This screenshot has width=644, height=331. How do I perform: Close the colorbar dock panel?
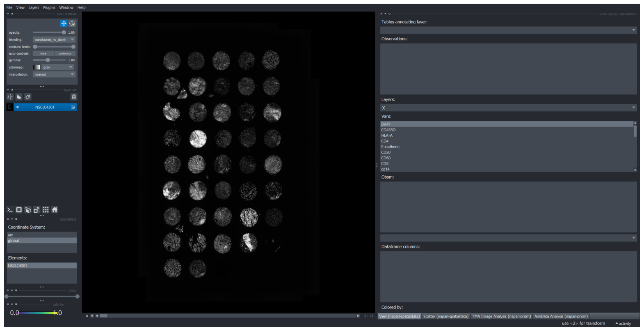click(8, 304)
